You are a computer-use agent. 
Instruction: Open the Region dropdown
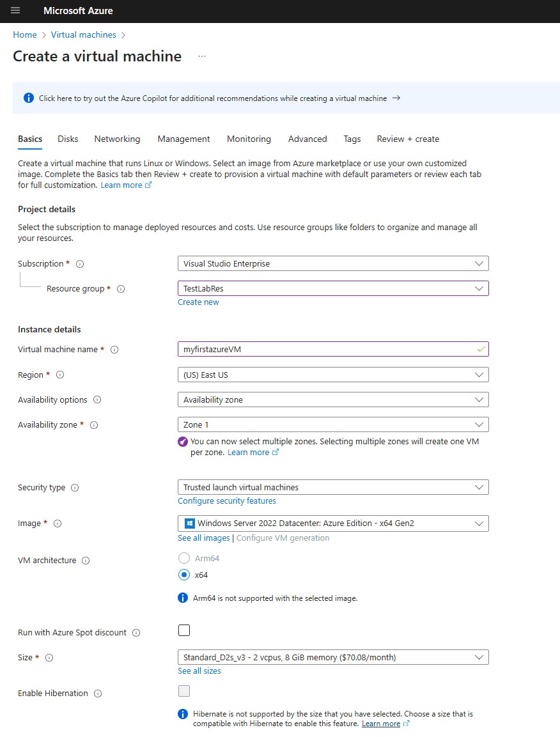coord(333,375)
